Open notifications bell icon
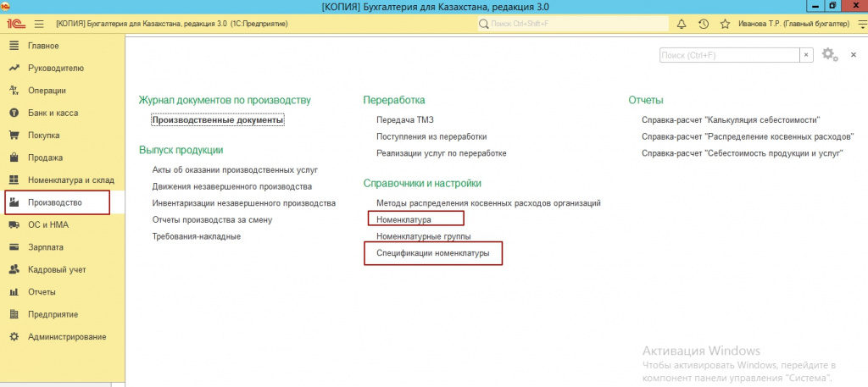The width and height of the screenshot is (868, 387). [x=682, y=25]
